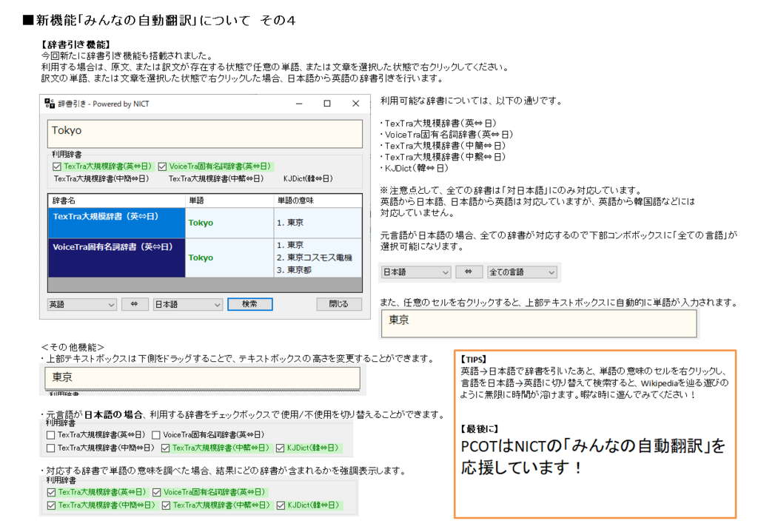Click meaning '3. 東京都' in results

pos(294,270)
